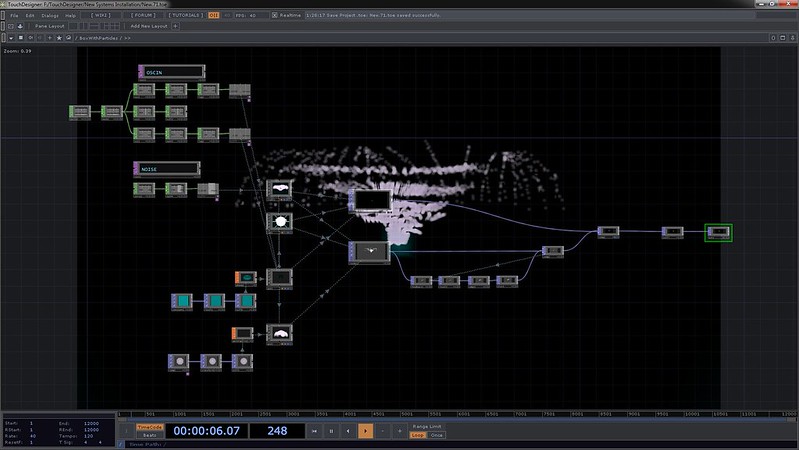This screenshot has height=450, width=799.
Task: Switch timeline display to Beats
Action: coord(149,435)
